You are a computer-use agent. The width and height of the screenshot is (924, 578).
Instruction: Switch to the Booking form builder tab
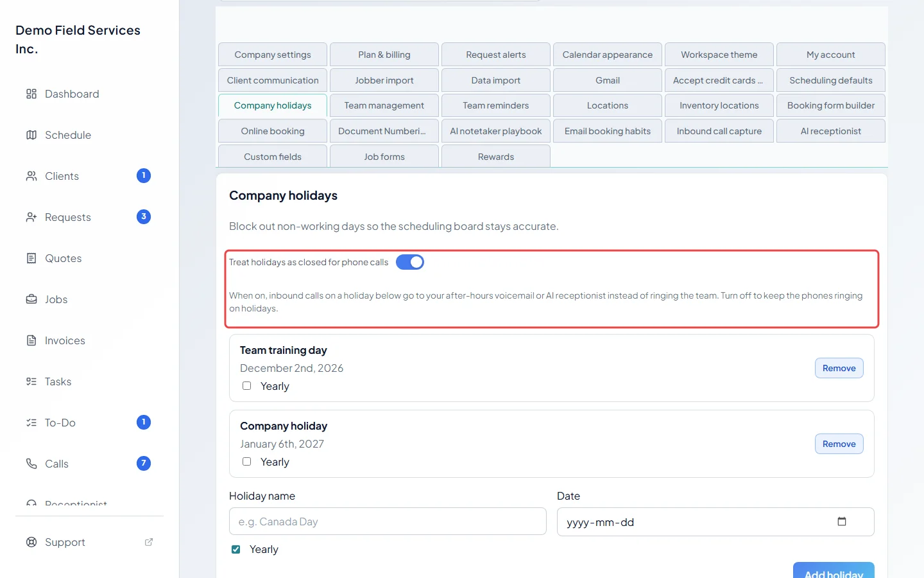tap(831, 105)
